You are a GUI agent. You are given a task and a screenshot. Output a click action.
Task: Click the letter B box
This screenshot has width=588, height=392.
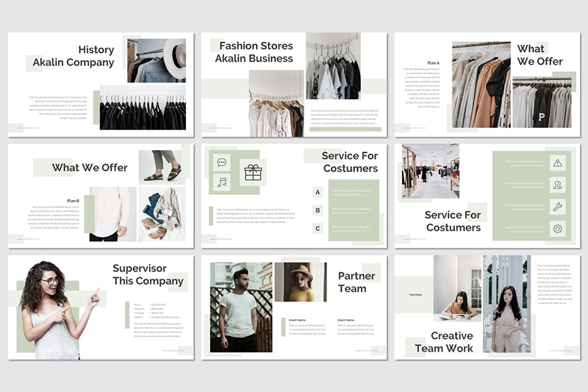click(318, 210)
